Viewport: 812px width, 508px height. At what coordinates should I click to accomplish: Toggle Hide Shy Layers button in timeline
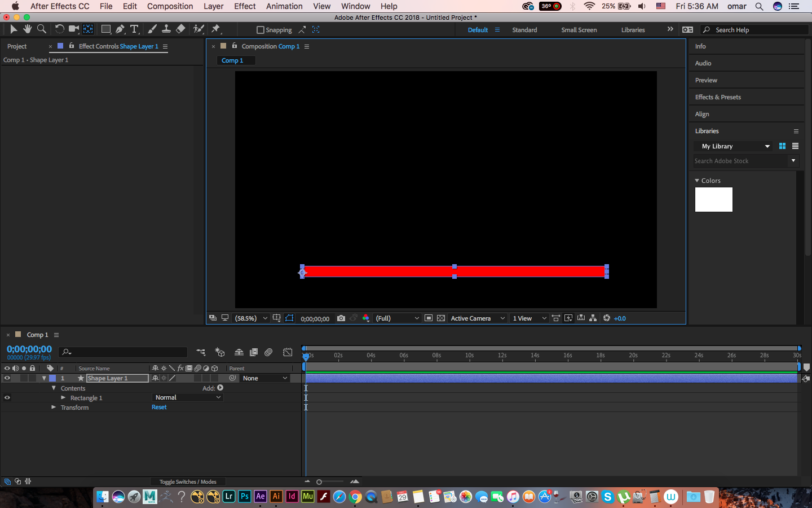(x=239, y=352)
